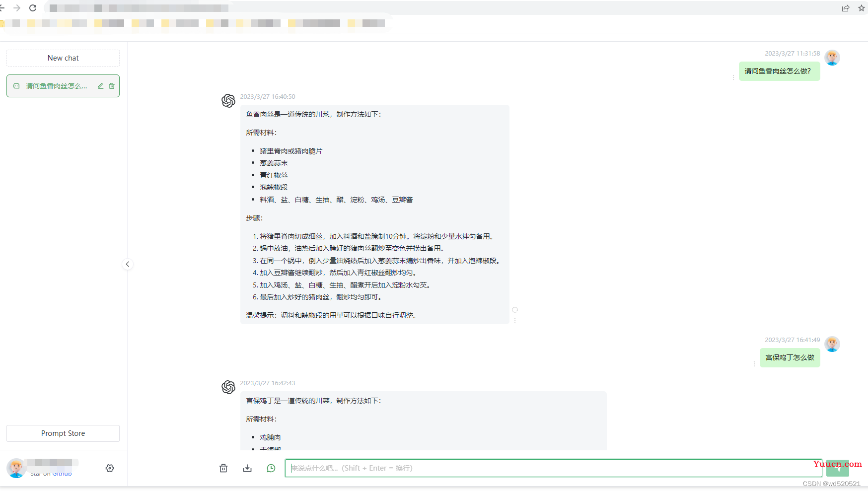Screen dimensions: 868x491
Task: Click the ingredient 鸡脯肉 in second answer
Action: pyautogui.click(x=270, y=437)
